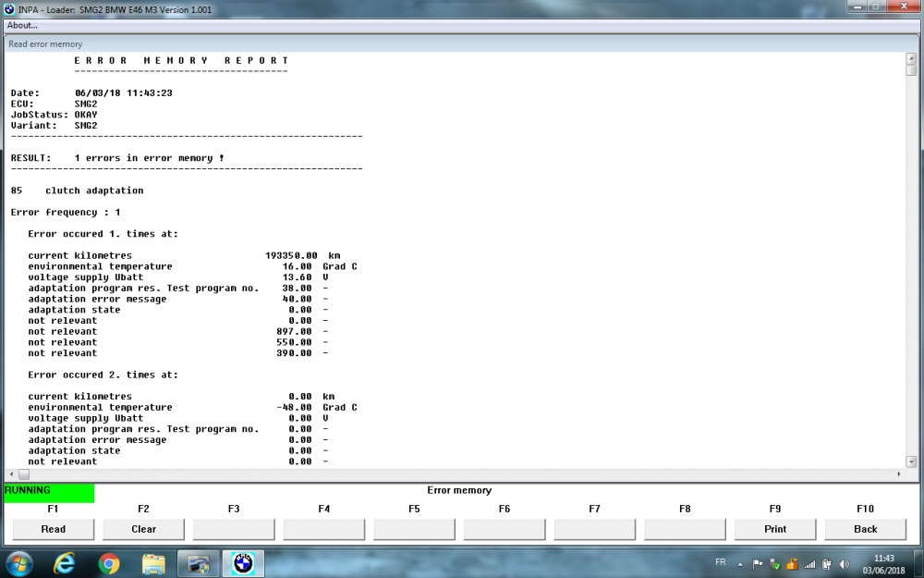The width and height of the screenshot is (924, 578).
Task: Click the '16.00 Grad C' temperature value
Action: [320, 266]
